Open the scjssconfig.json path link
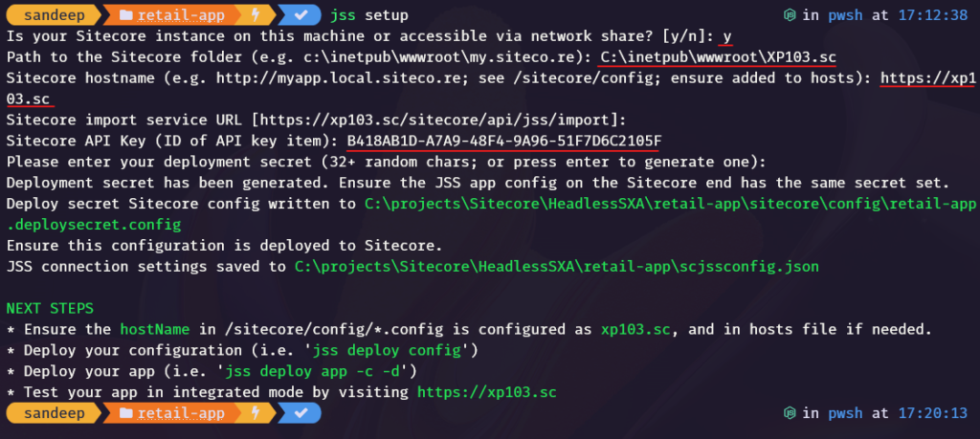 click(x=556, y=267)
